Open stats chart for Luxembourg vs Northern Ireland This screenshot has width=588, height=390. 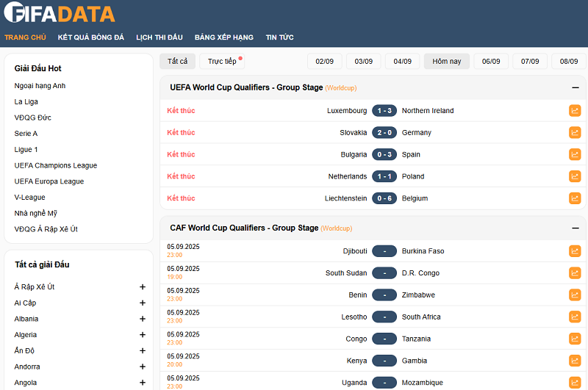pyautogui.click(x=575, y=110)
